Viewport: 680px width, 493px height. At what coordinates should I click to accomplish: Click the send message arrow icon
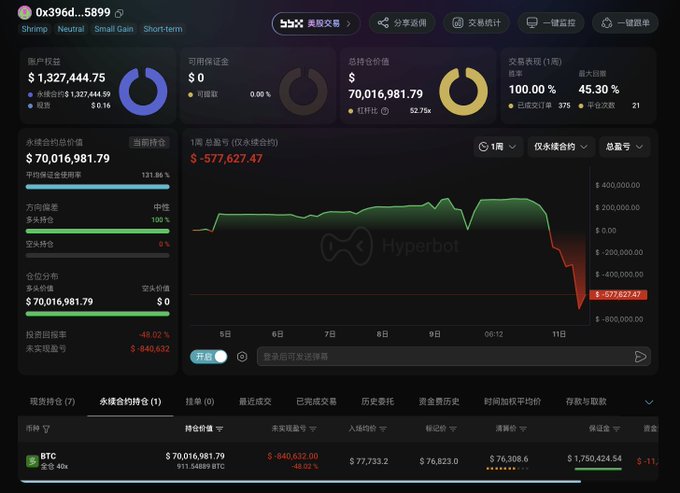click(x=641, y=357)
